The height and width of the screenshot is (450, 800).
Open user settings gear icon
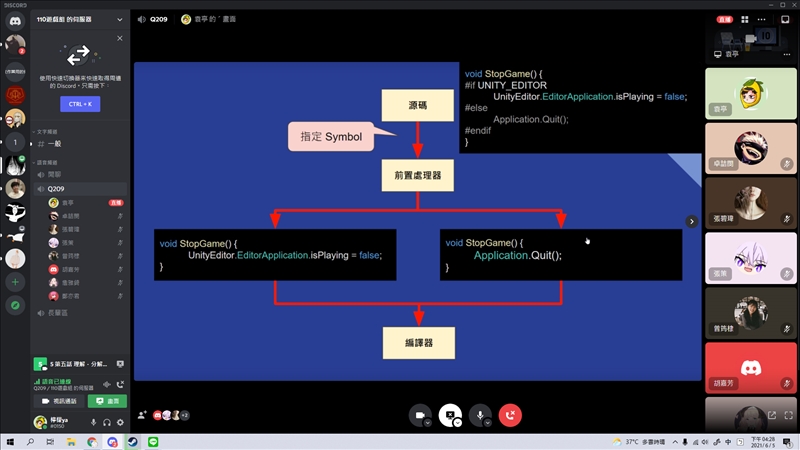(120, 423)
